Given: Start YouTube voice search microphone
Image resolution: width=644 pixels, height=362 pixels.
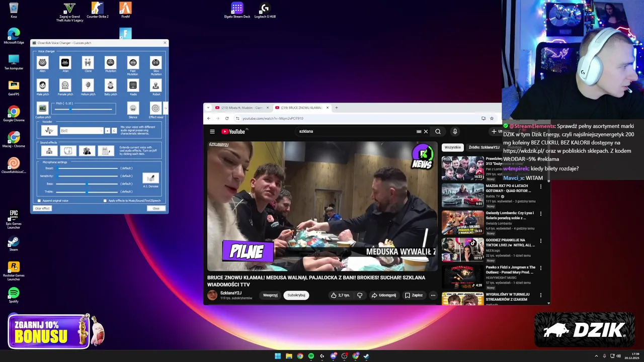Looking at the screenshot, I should (x=455, y=132).
